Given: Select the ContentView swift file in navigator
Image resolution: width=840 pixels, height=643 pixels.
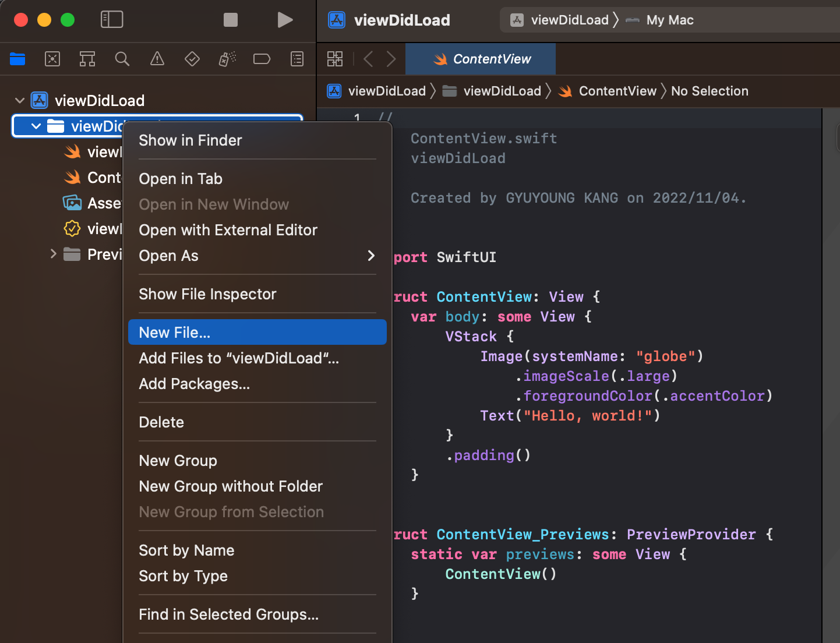Looking at the screenshot, I should click(92, 178).
